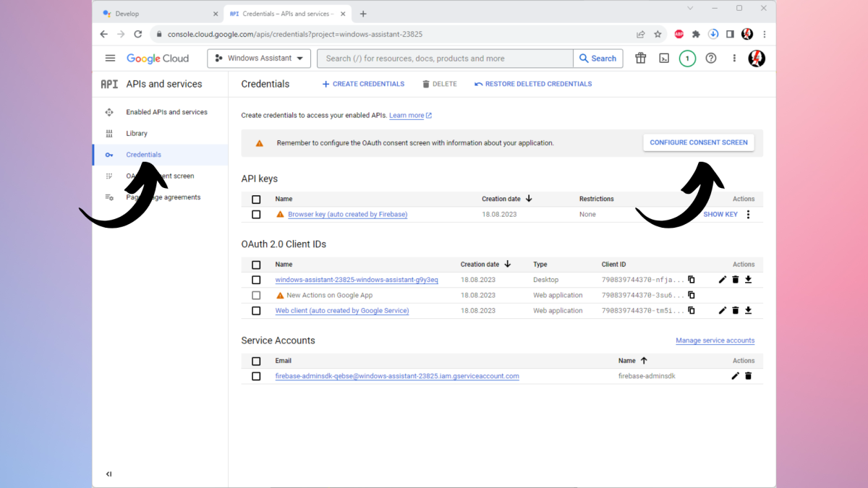Open firebase-adminsdk service account email link

pos(397,377)
